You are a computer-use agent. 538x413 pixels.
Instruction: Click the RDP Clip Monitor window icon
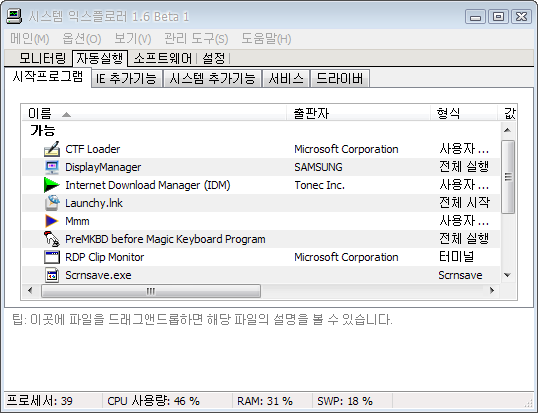52,257
